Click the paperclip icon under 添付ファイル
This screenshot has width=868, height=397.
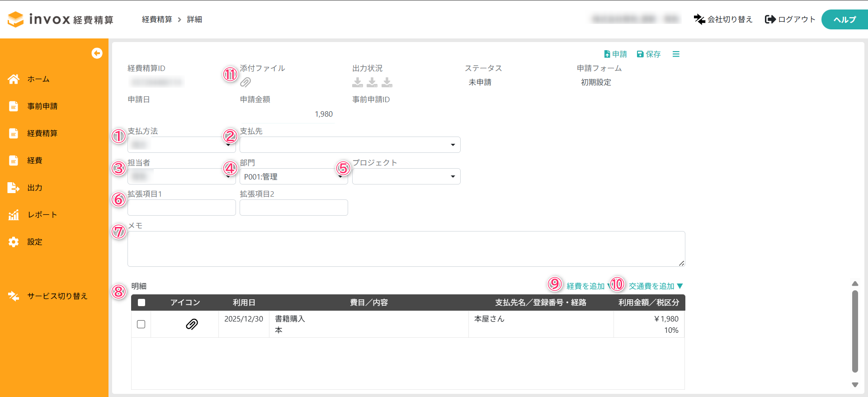245,82
